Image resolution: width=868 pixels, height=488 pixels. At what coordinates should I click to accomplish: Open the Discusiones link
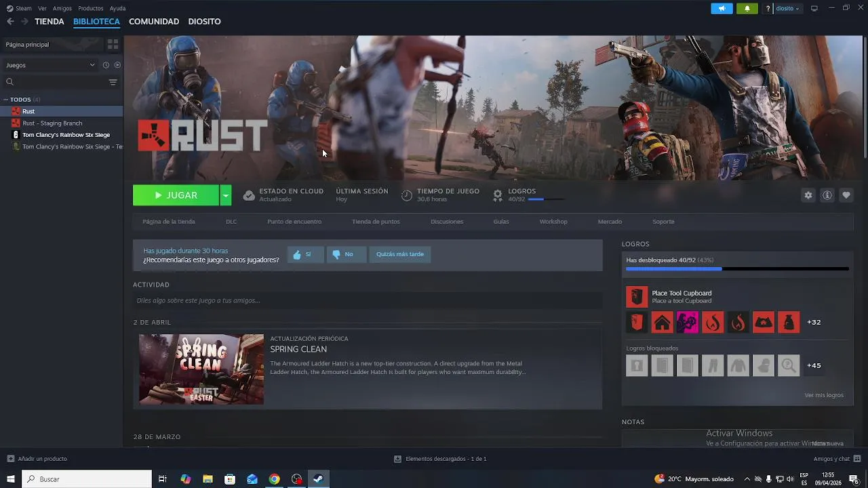pos(447,222)
